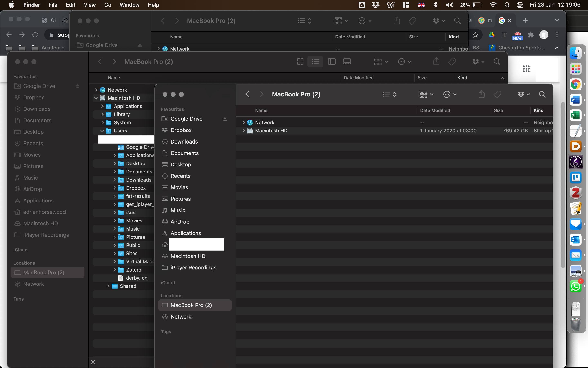Screen dimensions: 588x368
Task: Switch to icon view in middle Finder window
Action: tap(300, 62)
